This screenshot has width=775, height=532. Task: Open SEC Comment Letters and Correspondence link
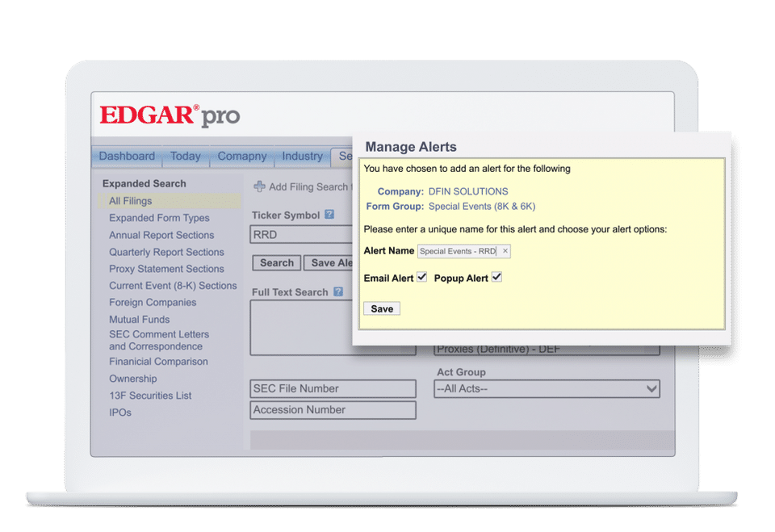159,340
